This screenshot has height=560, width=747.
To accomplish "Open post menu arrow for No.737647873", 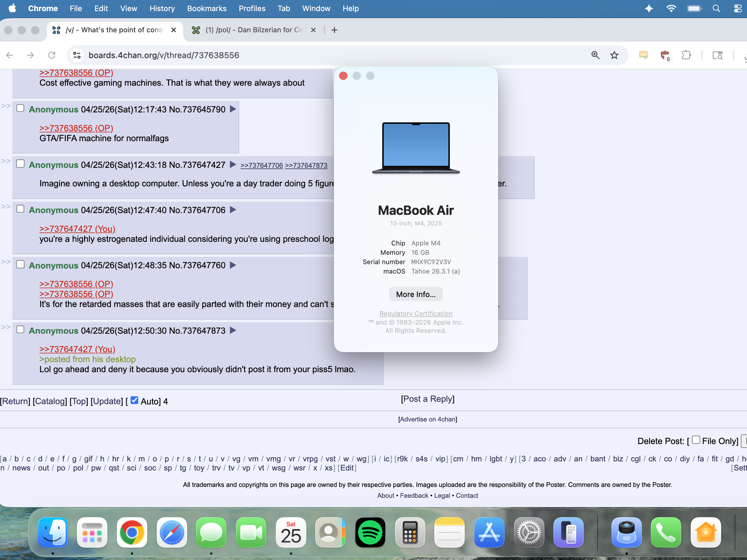I will coord(233,330).
